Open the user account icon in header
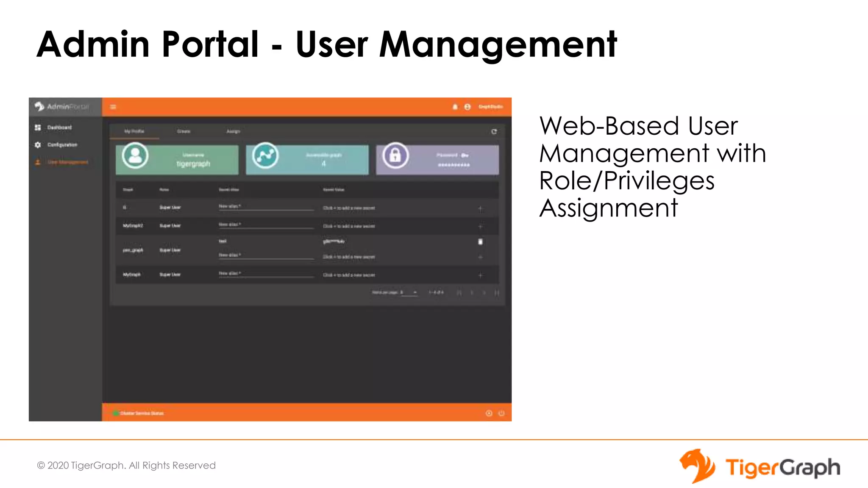 [x=467, y=107]
